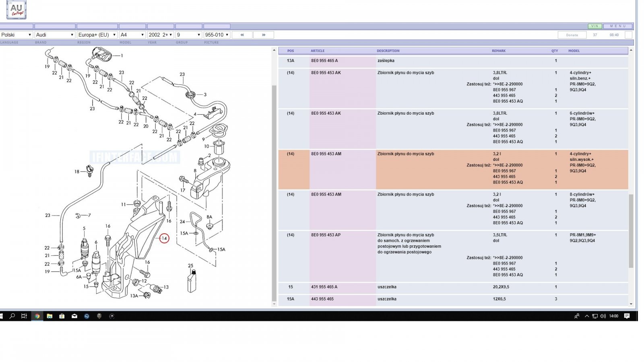Open File Explorer from the taskbar
Image resolution: width=644 pixels, height=362 pixels.
(x=50, y=316)
